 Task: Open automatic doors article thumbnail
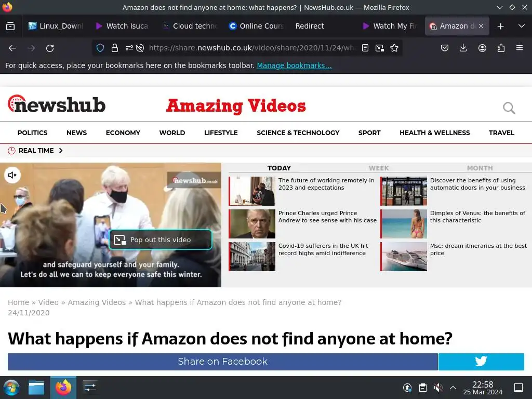coord(404,191)
